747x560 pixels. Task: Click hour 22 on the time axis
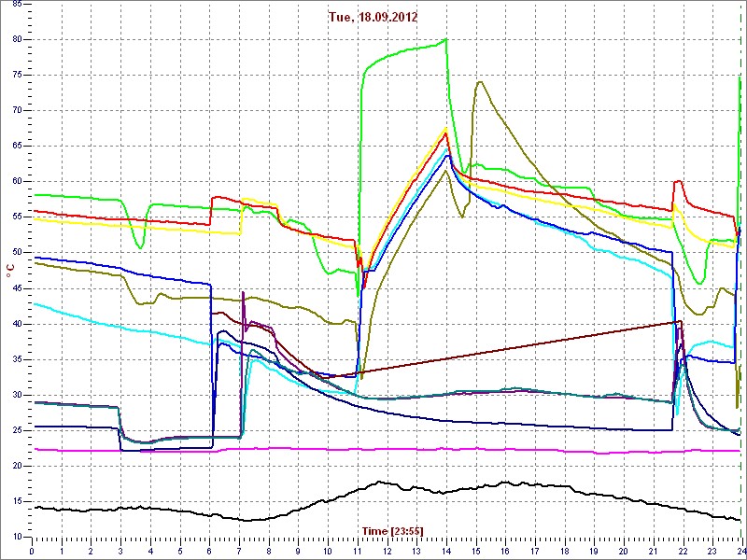click(x=684, y=551)
